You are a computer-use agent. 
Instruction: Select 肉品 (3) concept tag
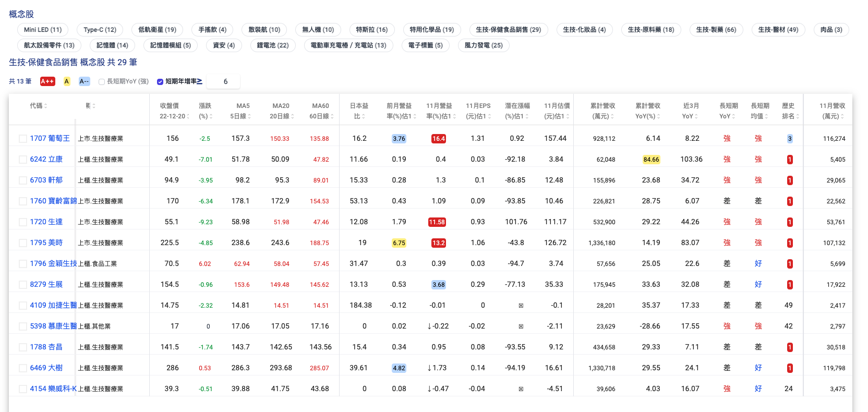(x=831, y=30)
